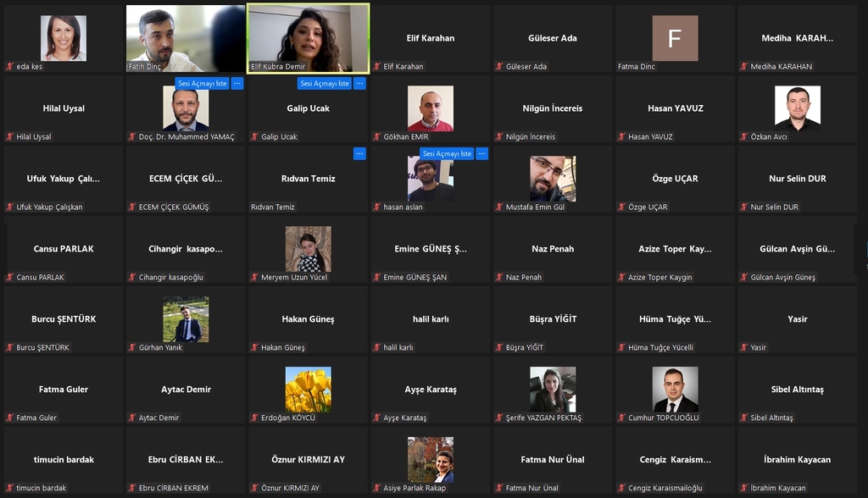Viewport: 868px width, 498px height.
Task: Select Cumhur TOPCUOĞLU's profile photo tile
Action: pyautogui.click(x=675, y=390)
